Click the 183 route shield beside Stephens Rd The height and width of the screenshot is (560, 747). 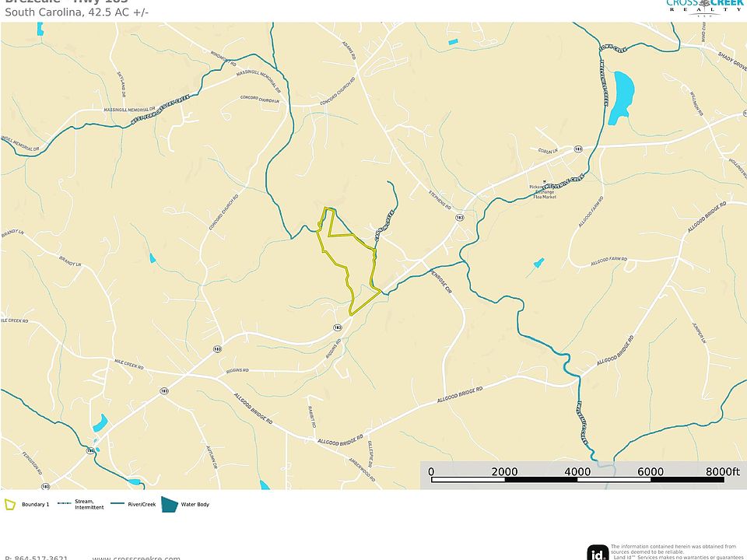[459, 218]
